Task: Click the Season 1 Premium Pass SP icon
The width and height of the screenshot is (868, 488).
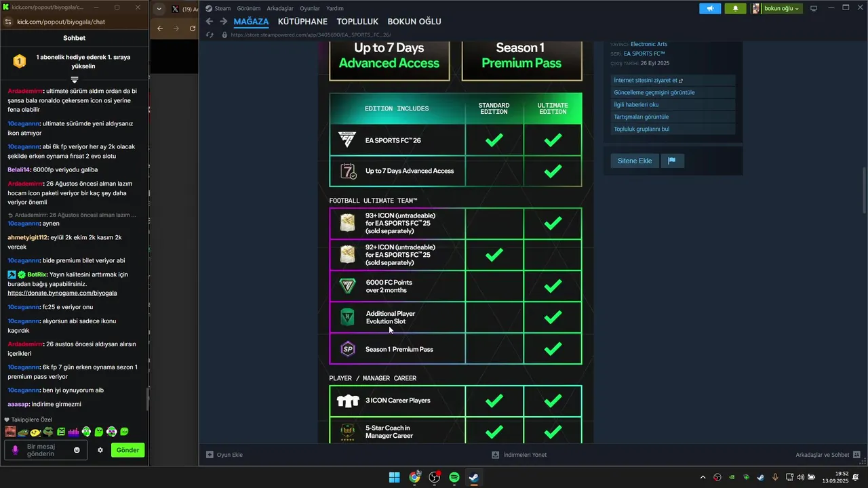Action: click(x=347, y=349)
